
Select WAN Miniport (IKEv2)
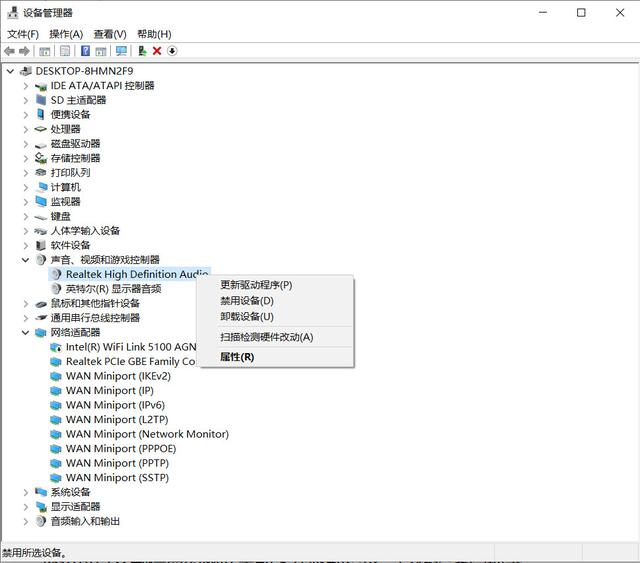click(x=118, y=376)
